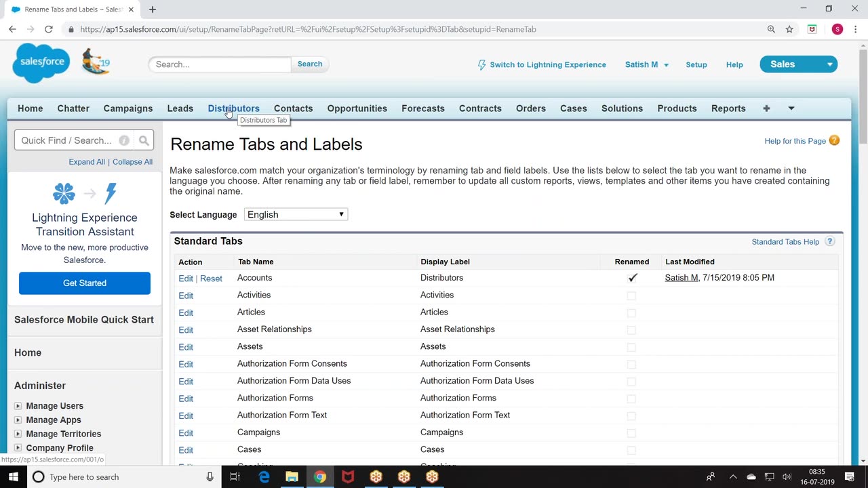
Task: Reload the page with the refresh icon
Action: pyautogui.click(x=49, y=29)
